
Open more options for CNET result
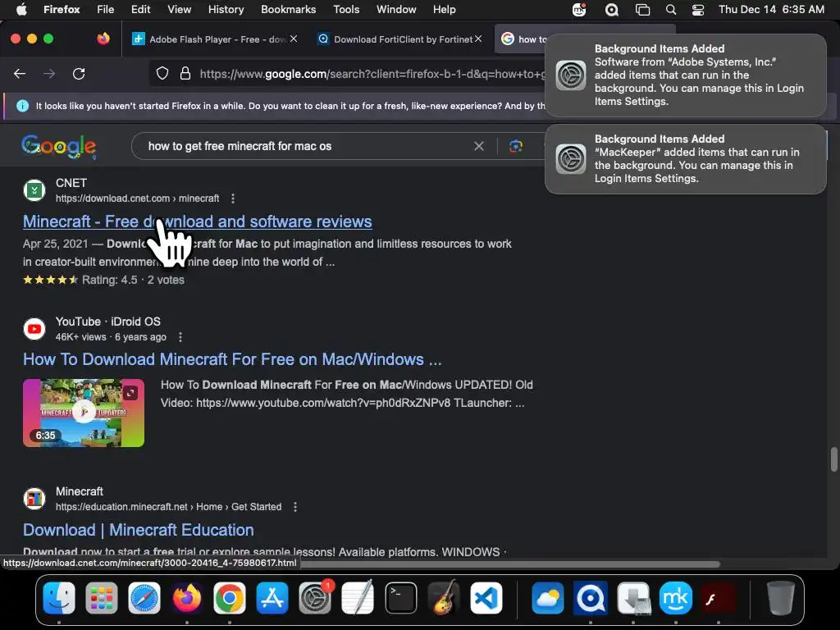[232, 199]
